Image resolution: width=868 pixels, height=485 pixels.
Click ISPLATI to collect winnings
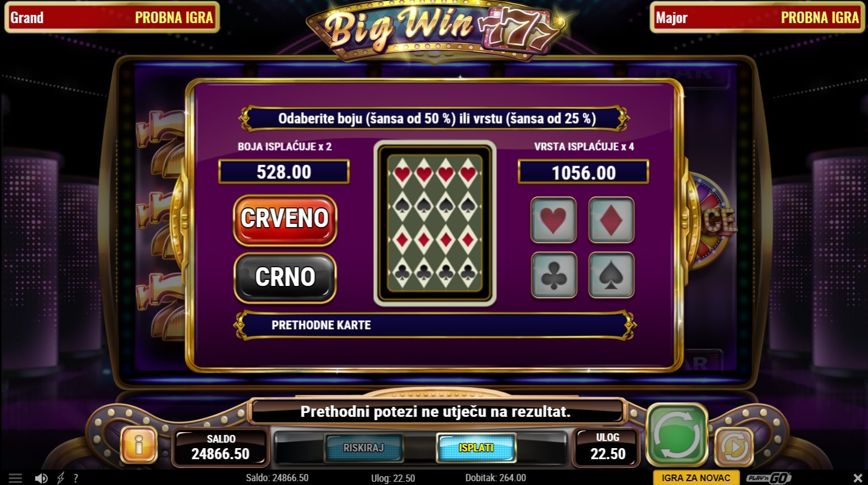pyautogui.click(x=476, y=448)
